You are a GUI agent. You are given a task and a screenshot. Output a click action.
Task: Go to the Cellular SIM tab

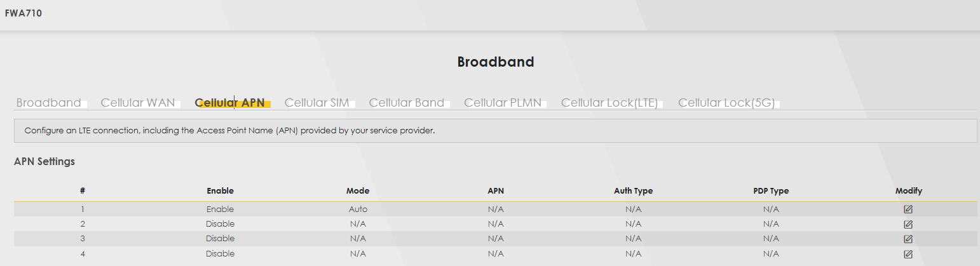(317, 103)
